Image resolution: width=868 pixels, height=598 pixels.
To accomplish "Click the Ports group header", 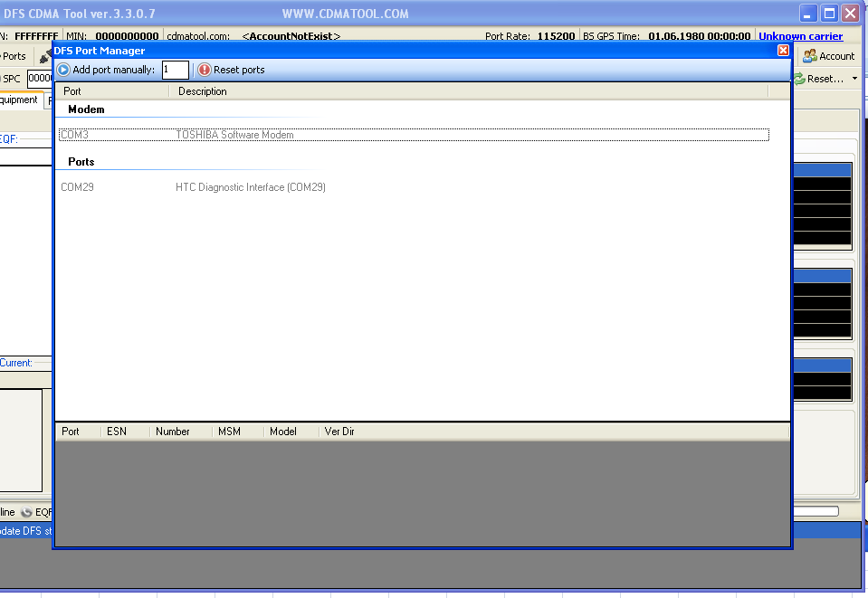I will coord(81,162).
